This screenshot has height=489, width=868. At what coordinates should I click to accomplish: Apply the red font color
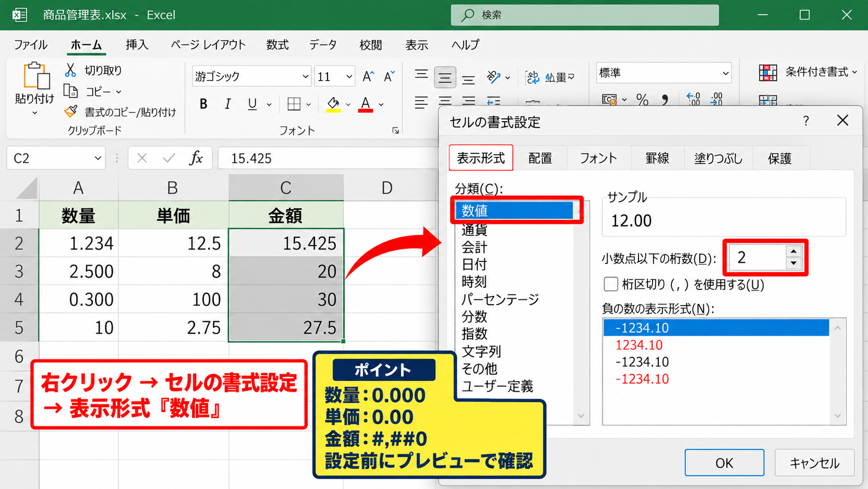[x=365, y=104]
